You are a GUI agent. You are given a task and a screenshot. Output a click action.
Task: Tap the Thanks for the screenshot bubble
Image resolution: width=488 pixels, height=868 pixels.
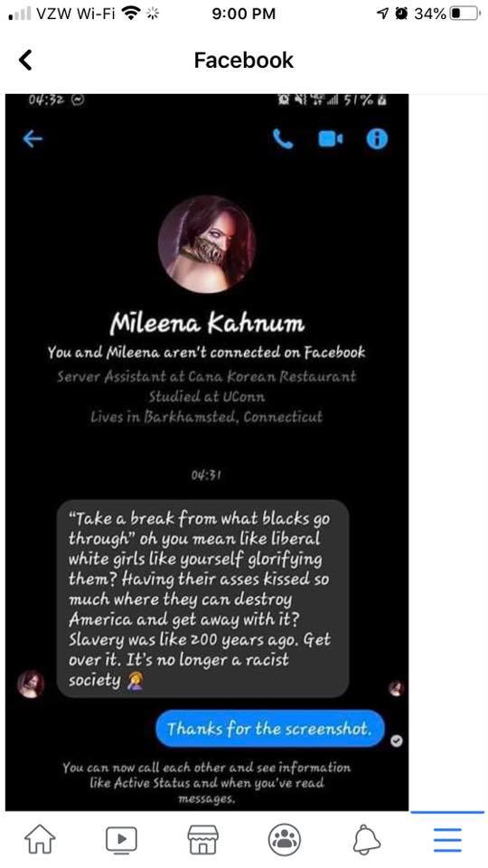pyautogui.click(x=269, y=729)
